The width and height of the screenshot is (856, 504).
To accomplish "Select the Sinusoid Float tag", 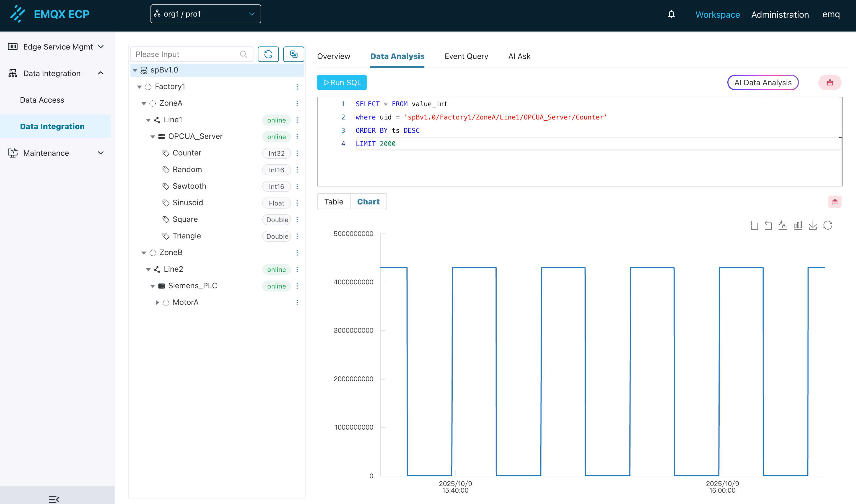I will 187,202.
